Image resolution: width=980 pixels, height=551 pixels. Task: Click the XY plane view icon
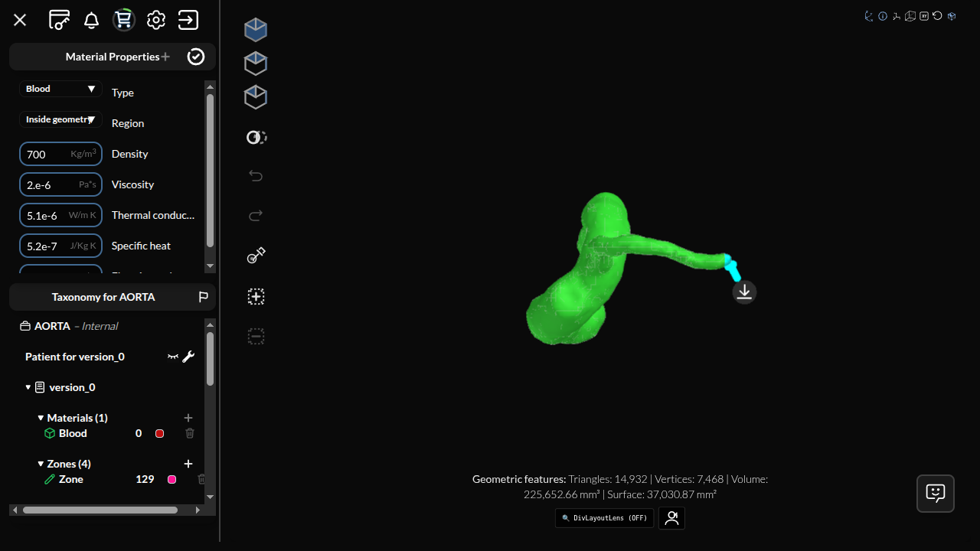coord(923,15)
